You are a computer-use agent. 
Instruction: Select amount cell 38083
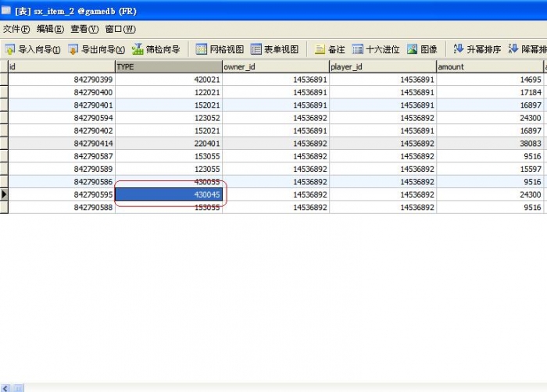[490, 144]
